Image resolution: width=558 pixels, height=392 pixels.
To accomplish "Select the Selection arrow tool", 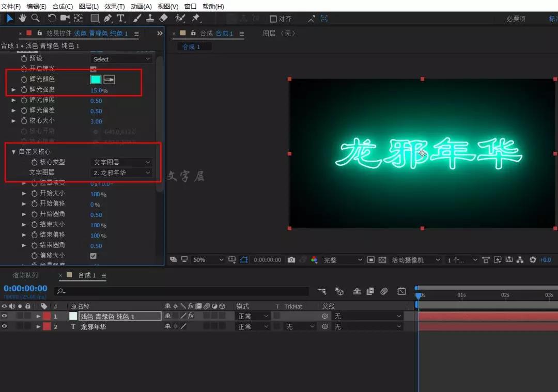I will click(10, 18).
